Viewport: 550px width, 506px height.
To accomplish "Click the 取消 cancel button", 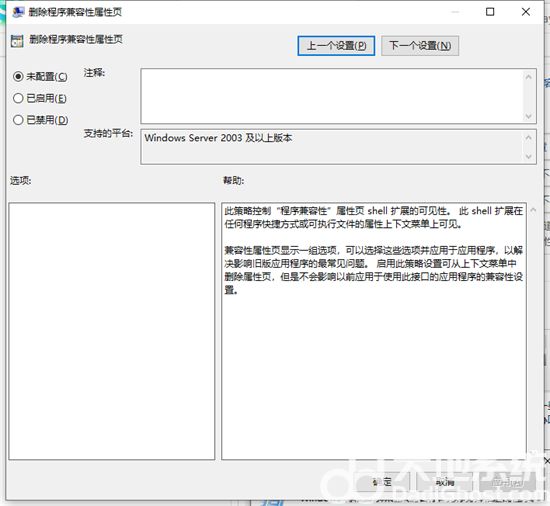I will pyautogui.click(x=444, y=482).
